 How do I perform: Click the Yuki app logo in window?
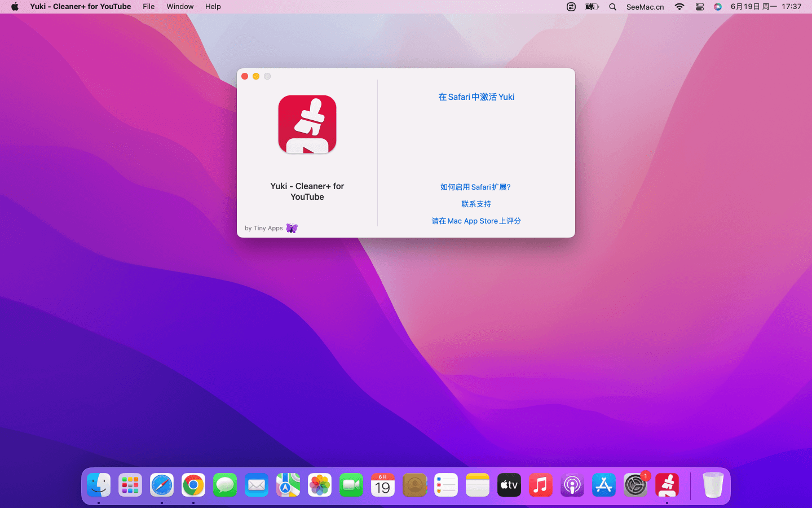tap(307, 125)
